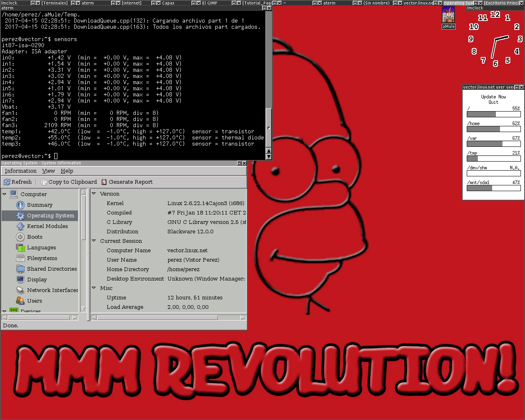
Task: Click the /dev/shm label in disk usage
Action: [x=477, y=168]
